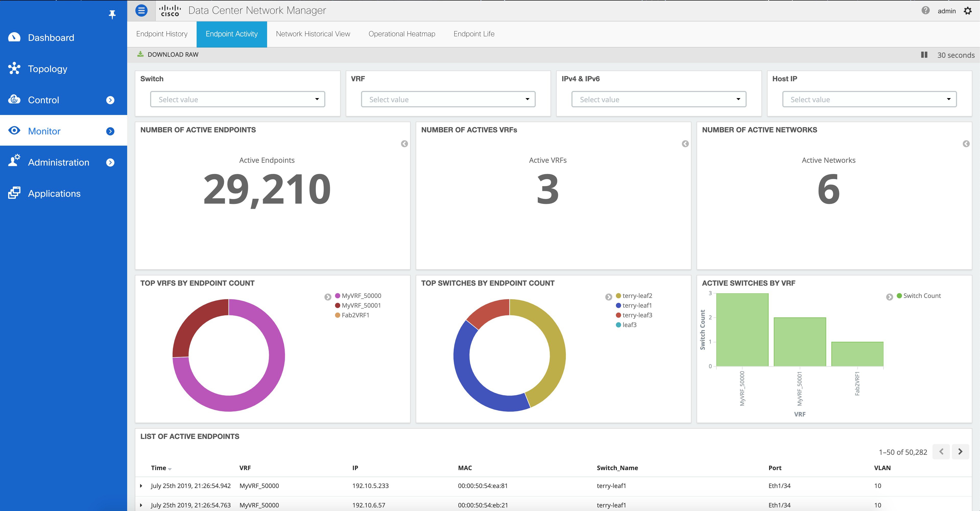Open Applications in the sidebar
This screenshot has height=511, width=980.
[54, 193]
